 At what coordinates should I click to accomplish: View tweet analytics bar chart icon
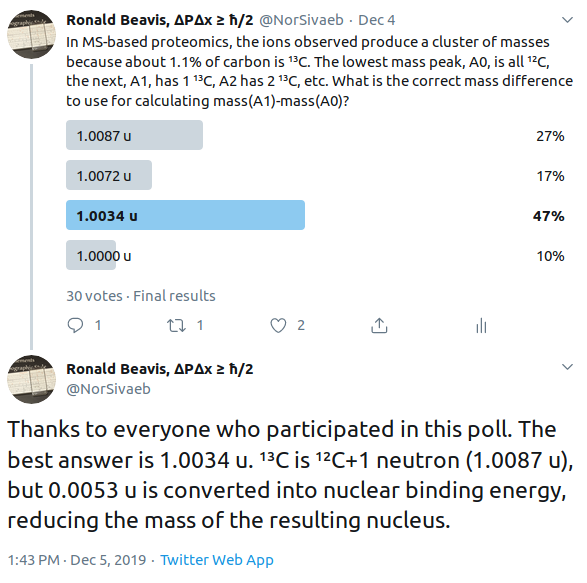(481, 325)
